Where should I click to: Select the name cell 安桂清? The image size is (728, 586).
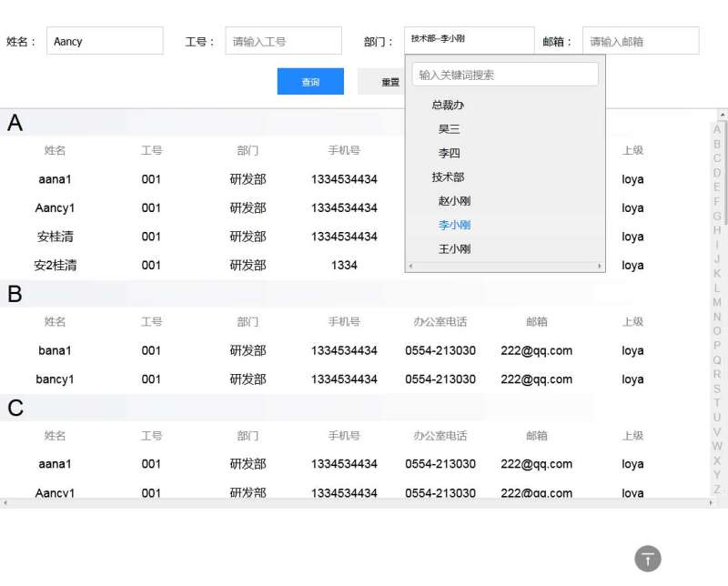[55, 237]
